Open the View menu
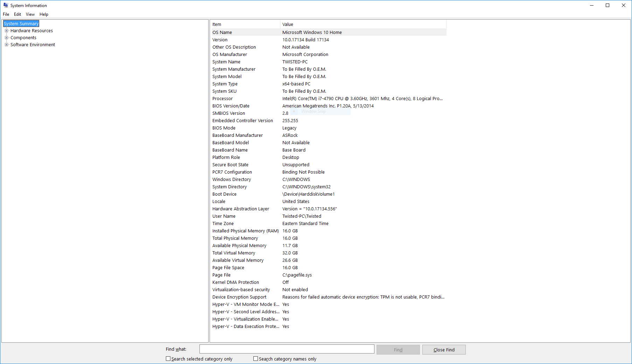This screenshot has height=364, width=632. [x=30, y=14]
